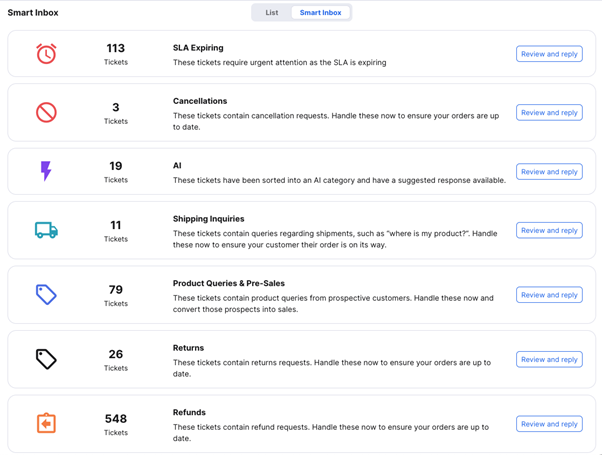Click the teal shipping truck icon
The image size is (602, 455).
coord(46,230)
